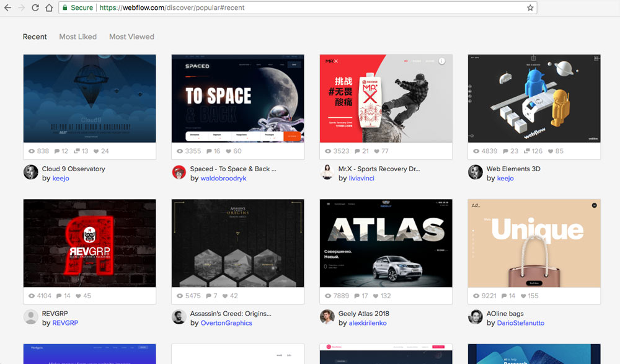Go to the browser home icon
This screenshot has width=620, height=364.
click(49, 7)
